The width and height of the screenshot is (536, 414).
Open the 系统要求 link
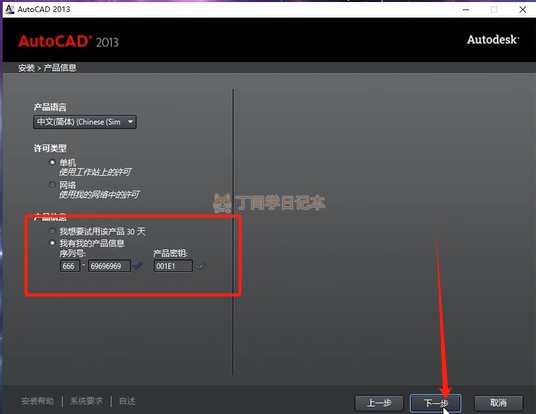(x=86, y=401)
